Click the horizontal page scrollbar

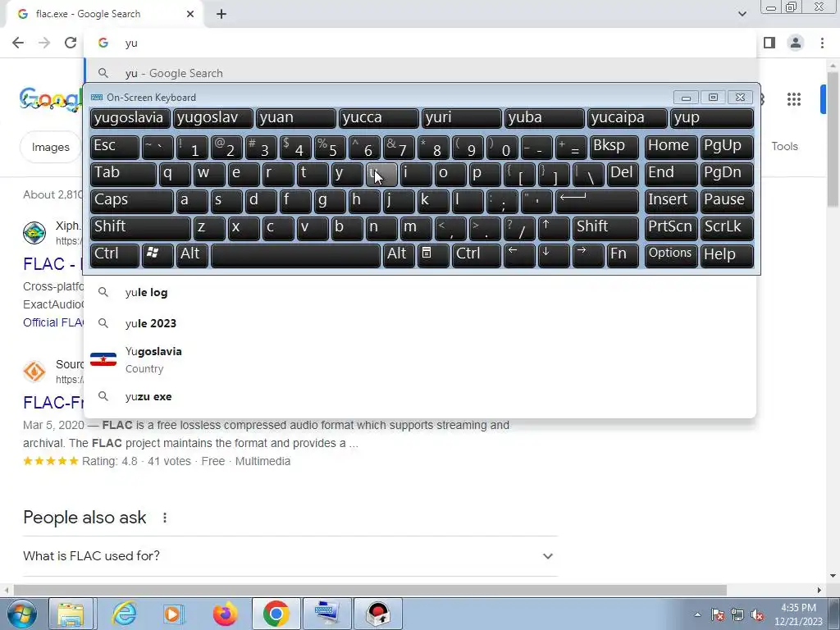370,591
